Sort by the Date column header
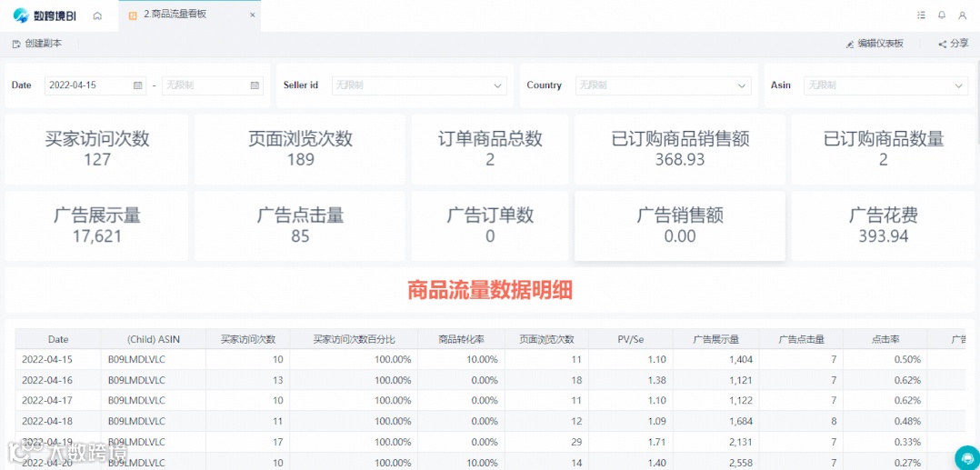 (58, 339)
